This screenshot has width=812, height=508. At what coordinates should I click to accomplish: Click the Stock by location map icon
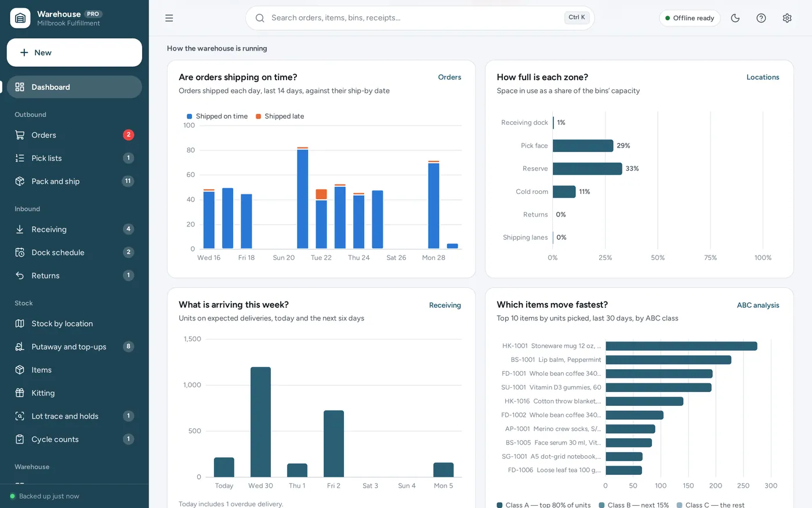pos(20,324)
